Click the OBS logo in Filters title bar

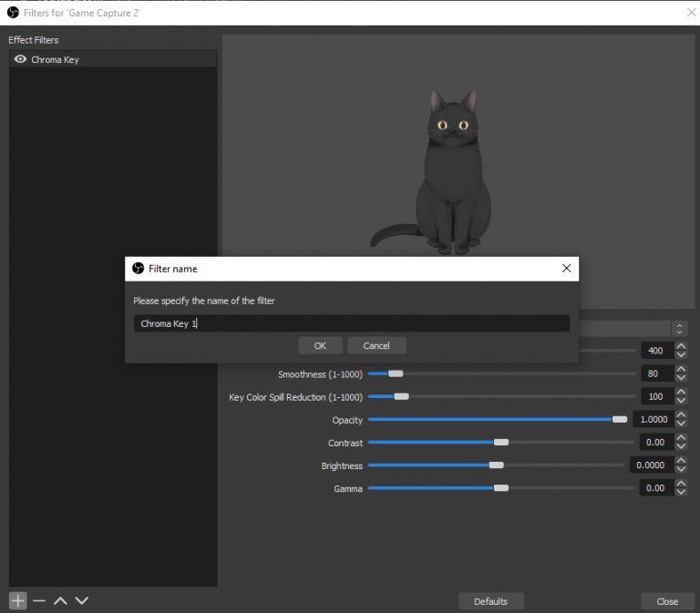pos(13,13)
